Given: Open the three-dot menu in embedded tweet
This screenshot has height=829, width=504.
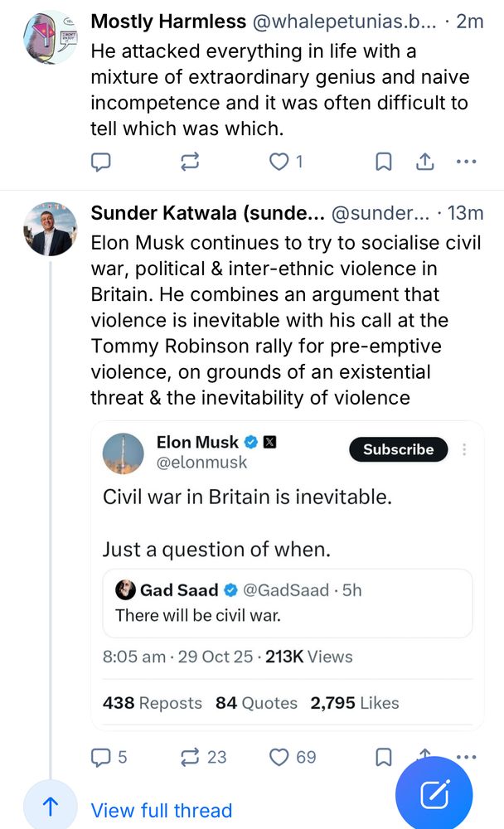Looking at the screenshot, I should [464, 449].
